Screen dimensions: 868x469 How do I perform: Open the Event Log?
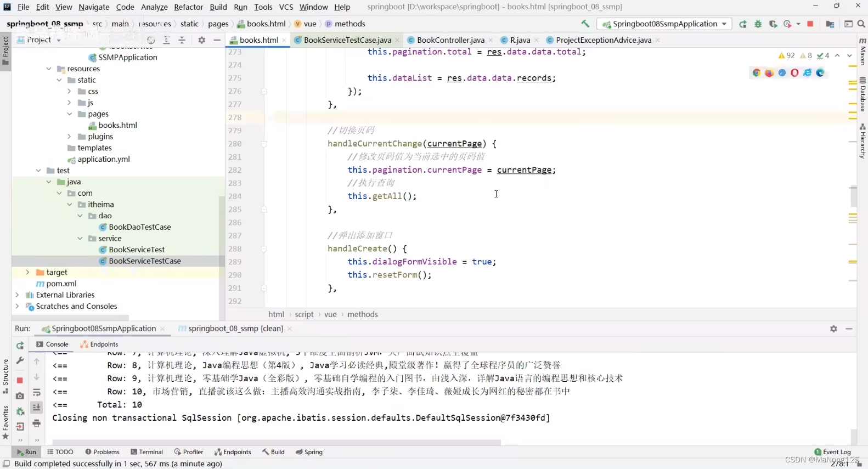832,452
